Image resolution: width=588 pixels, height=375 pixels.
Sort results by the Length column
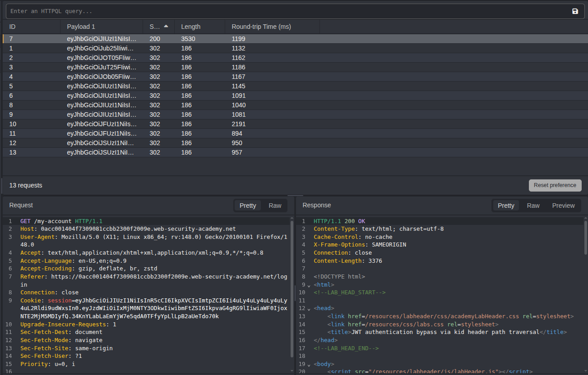click(x=191, y=27)
